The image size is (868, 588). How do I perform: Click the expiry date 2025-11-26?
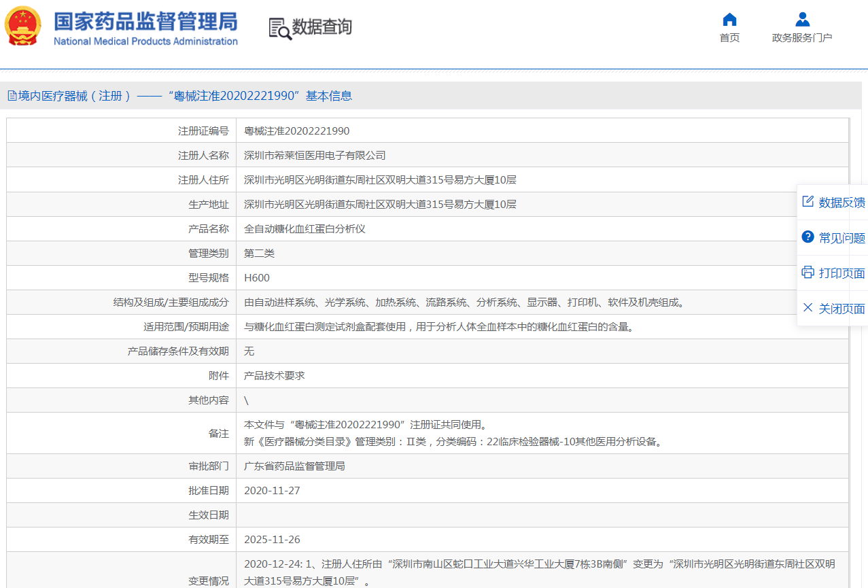coord(272,539)
